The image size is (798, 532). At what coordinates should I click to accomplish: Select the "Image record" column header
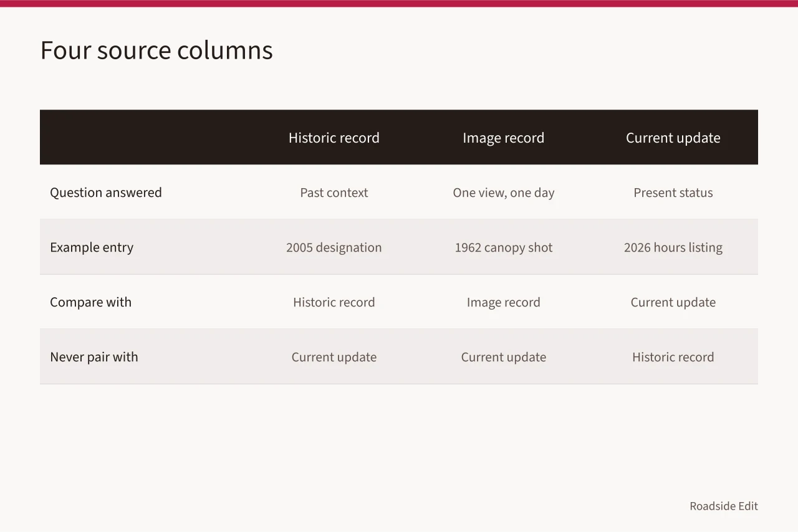(504, 138)
